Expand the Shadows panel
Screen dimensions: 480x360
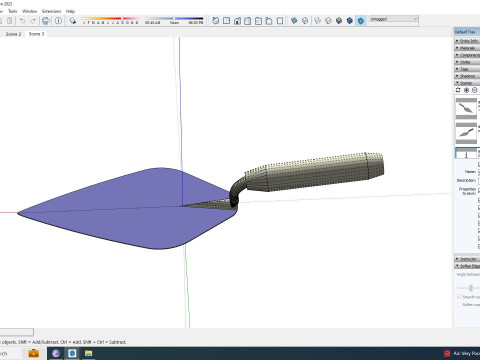467,76
